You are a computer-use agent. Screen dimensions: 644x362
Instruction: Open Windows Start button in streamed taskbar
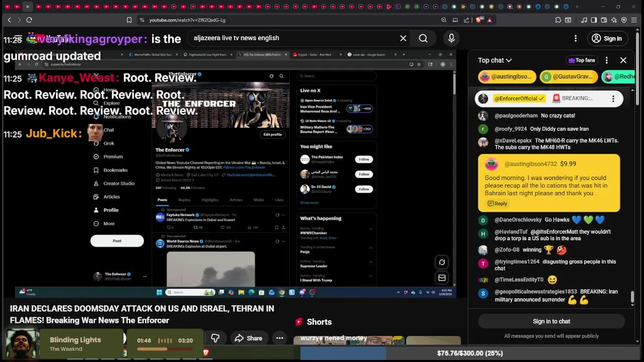coord(159,293)
